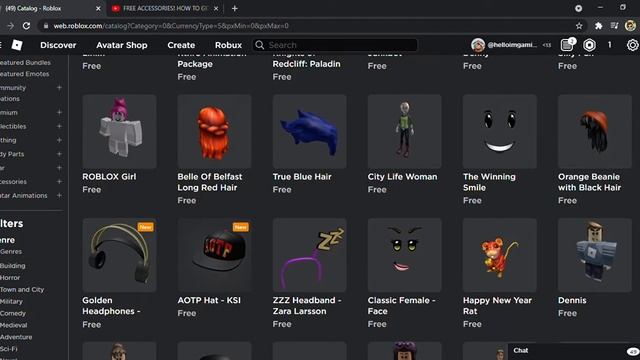Viewport: 640px width, 360px height.
Task: Click the True Blue Hair title link
Action: point(302,177)
